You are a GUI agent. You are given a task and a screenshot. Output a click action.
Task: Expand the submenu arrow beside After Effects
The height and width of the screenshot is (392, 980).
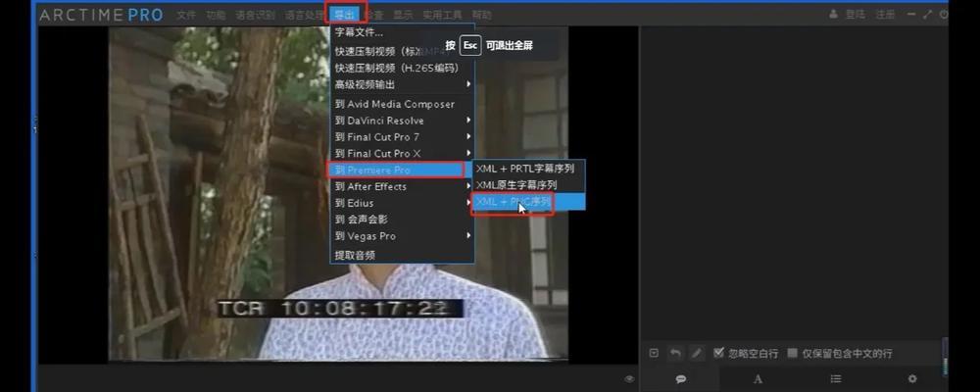468,186
